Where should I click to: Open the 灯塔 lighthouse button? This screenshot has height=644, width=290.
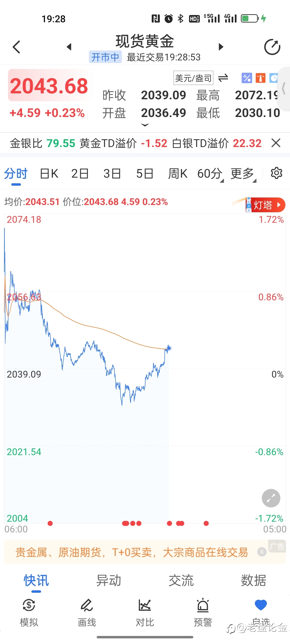265,205
